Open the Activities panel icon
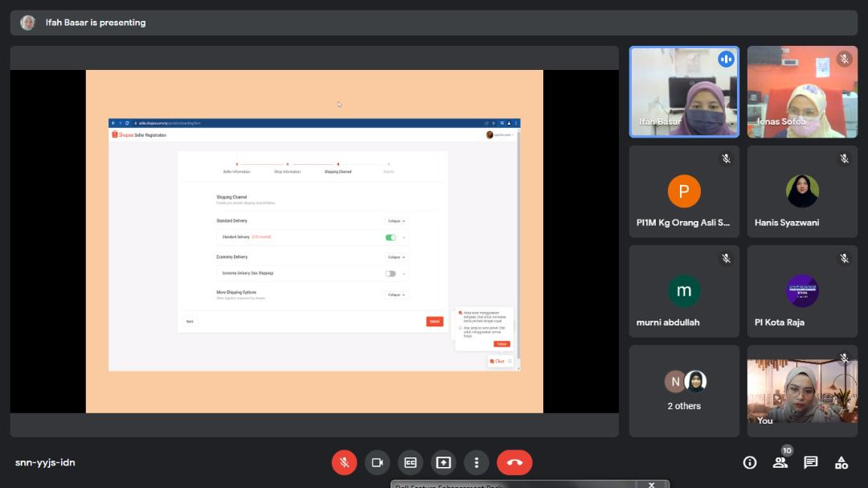868x488 pixels. pos(841,462)
